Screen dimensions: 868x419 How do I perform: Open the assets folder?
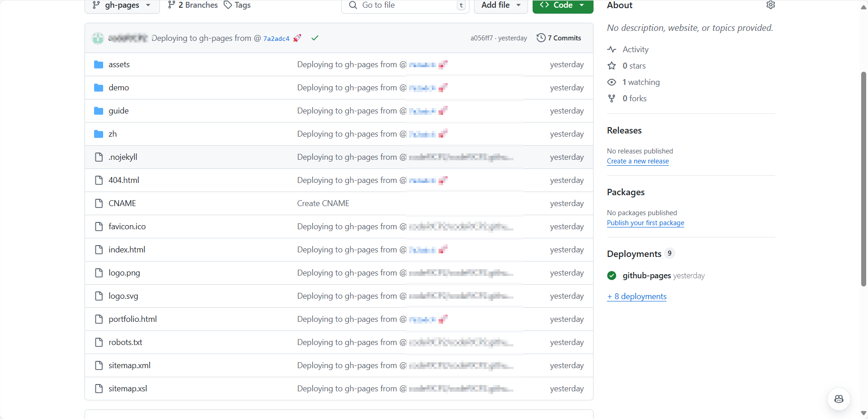point(119,64)
